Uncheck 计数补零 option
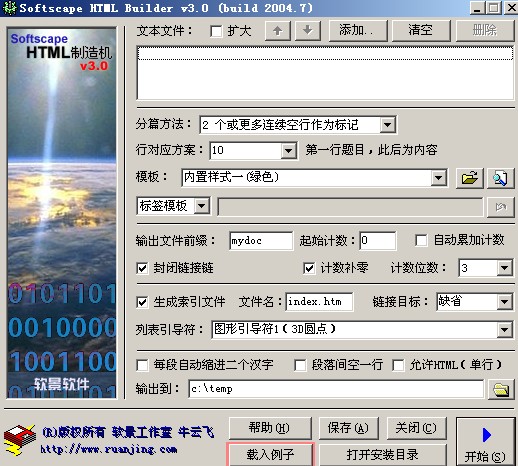The width and height of the screenshot is (518, 466). (x=309, y=268)
